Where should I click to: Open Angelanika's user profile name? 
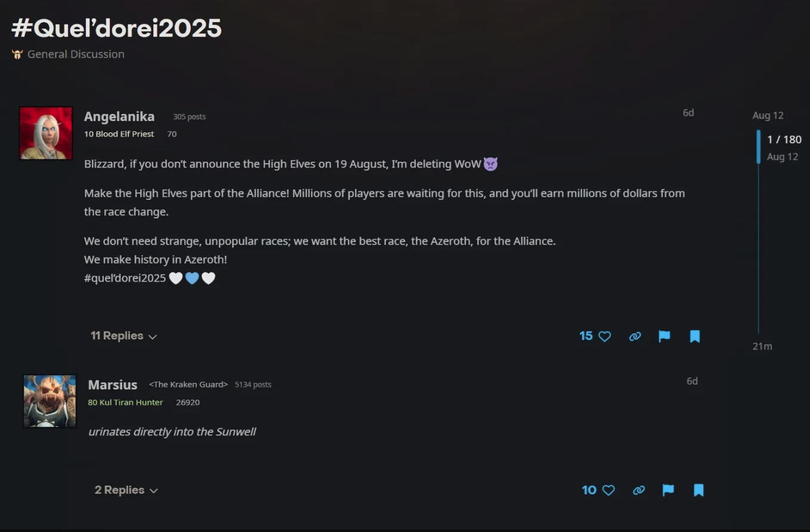(119, 116)
